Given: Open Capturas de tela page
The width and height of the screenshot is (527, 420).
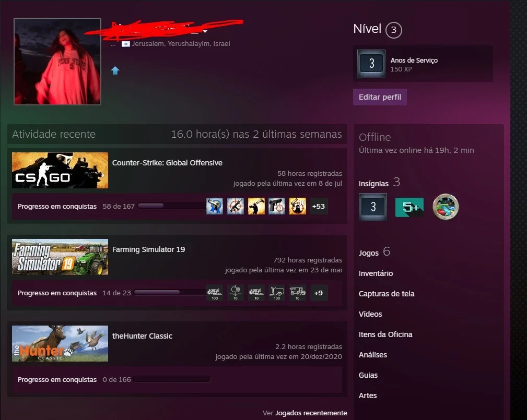Looking at the screenshot, I should [x=387, y=294].
